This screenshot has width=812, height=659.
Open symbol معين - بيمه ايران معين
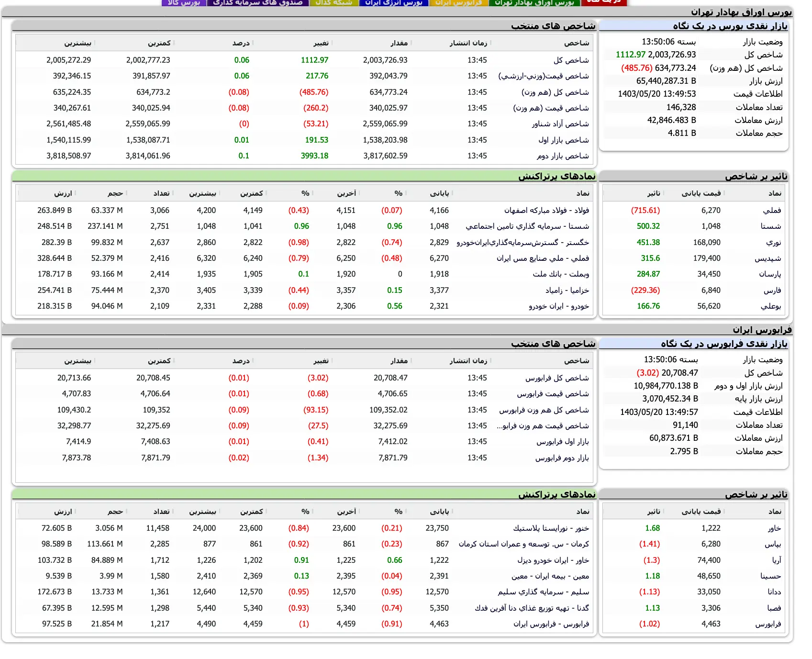550,576
